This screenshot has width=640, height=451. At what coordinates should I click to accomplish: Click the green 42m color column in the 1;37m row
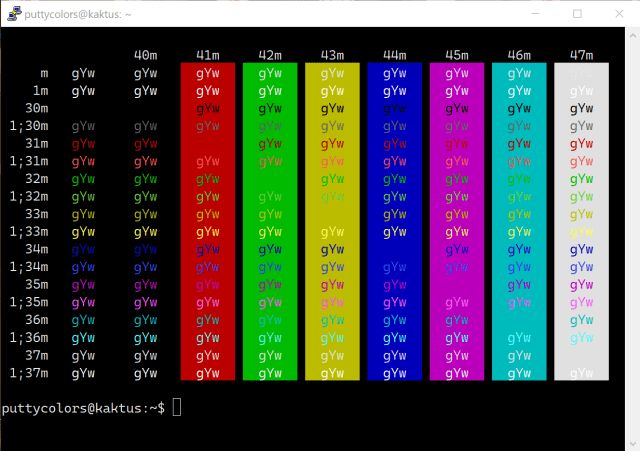(270, 373)
